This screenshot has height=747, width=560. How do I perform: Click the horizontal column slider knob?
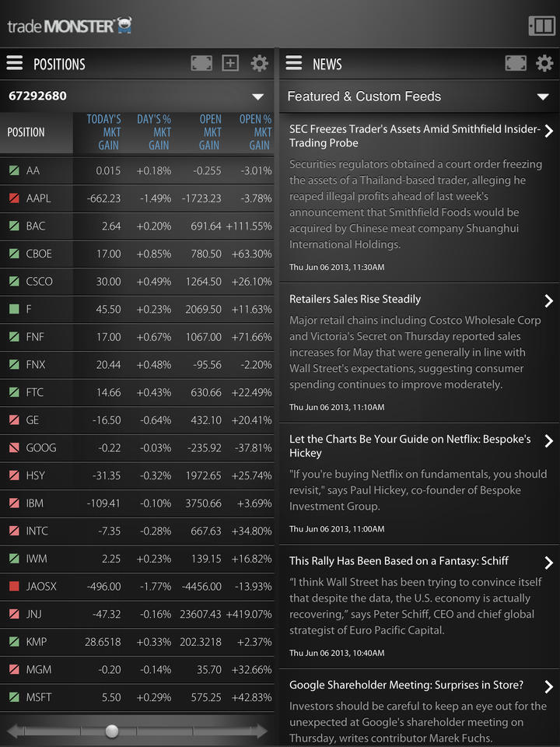coord(112,731)
